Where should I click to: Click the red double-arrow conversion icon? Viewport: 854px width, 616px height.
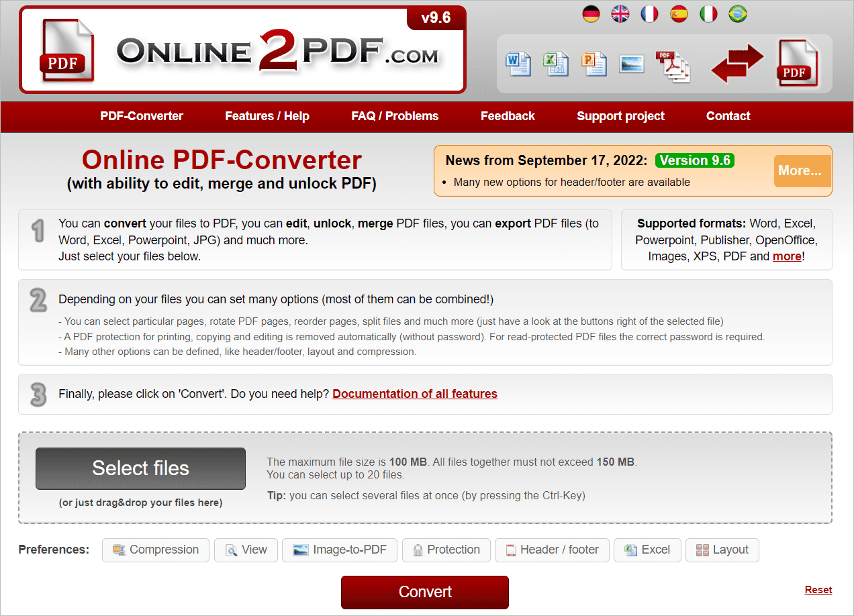click(x=737, y=64)
